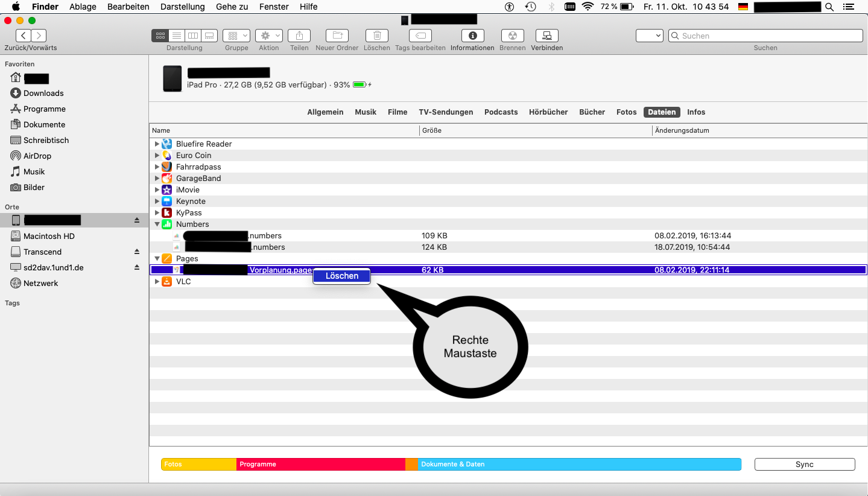Switch to the Filme tab
This screenshot has width=868, height=496.
coord(398,112)
